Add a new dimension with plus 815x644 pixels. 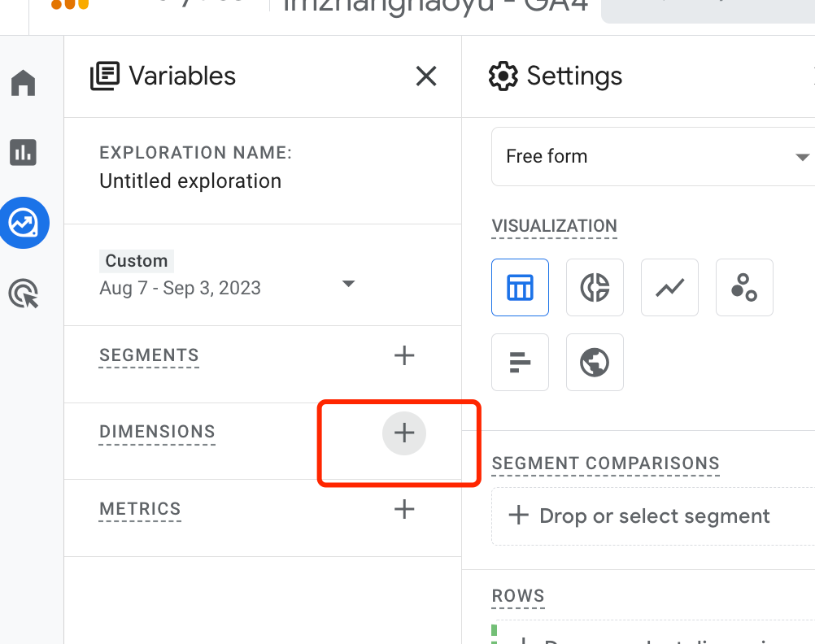point(404,433)
